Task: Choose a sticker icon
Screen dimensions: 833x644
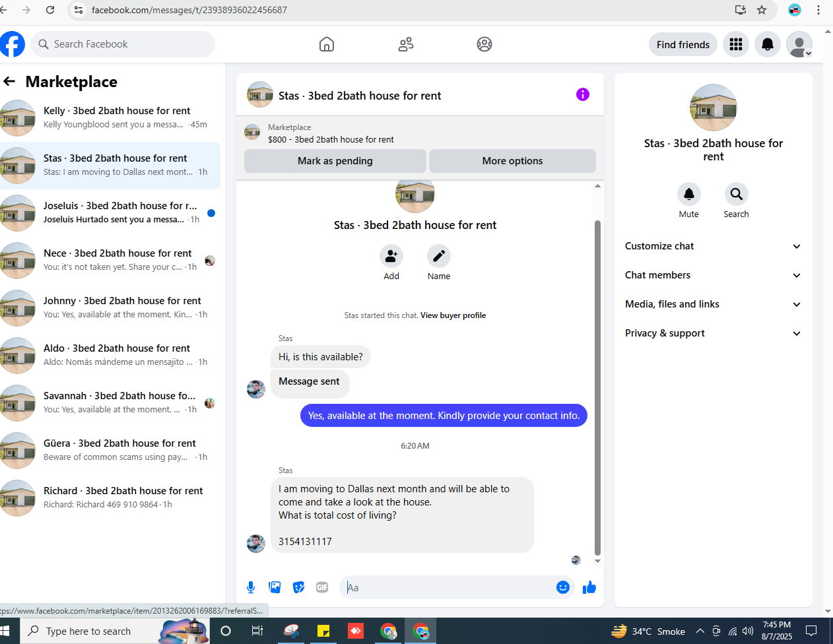Action: click(298, 587)
